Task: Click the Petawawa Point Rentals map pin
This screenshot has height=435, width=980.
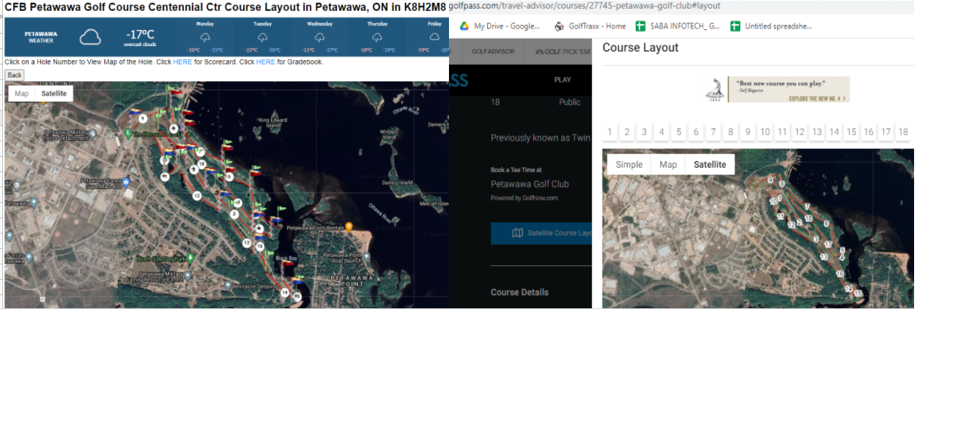Action: coord(349,226)
